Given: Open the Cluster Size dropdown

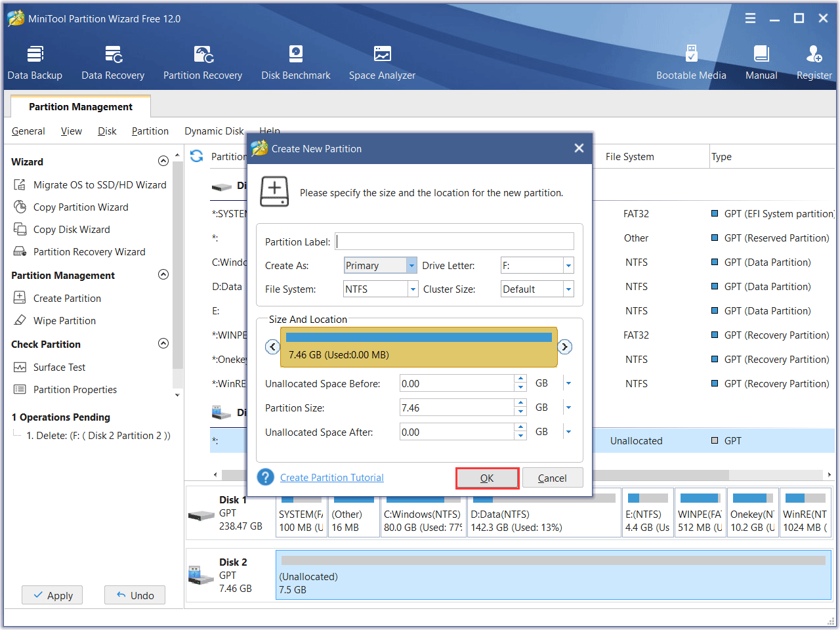Looking at the screenshot, I should [568, 289].
